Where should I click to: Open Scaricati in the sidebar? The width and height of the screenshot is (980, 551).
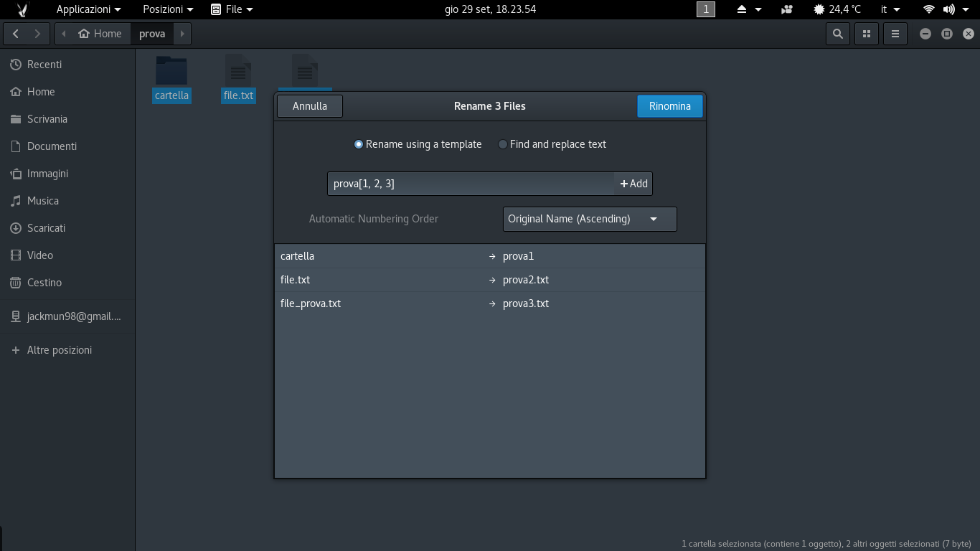pos(67,228)
